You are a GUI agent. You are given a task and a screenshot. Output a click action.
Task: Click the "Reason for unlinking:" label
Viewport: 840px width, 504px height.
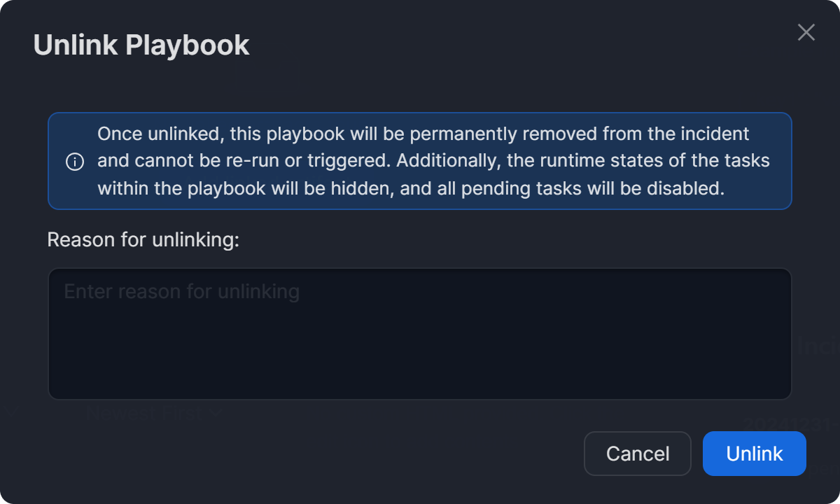click(x=143, y=240)
